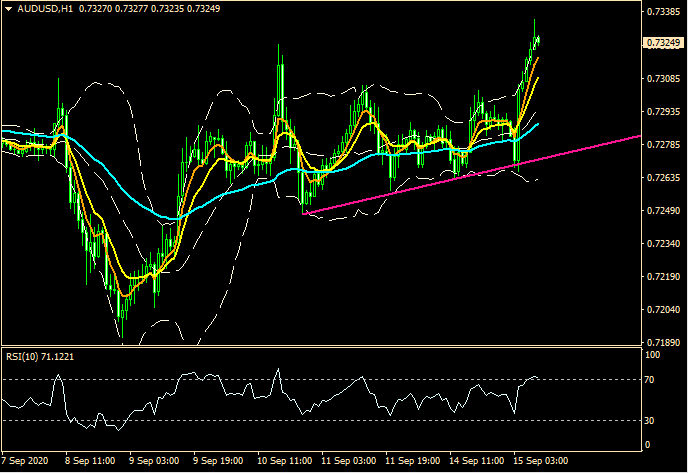The width and height of the screenshot is (689, 473).
Task: Click the 9 Sep 03:00 time label
Action: pyautogui.click(x=155, y=461)
